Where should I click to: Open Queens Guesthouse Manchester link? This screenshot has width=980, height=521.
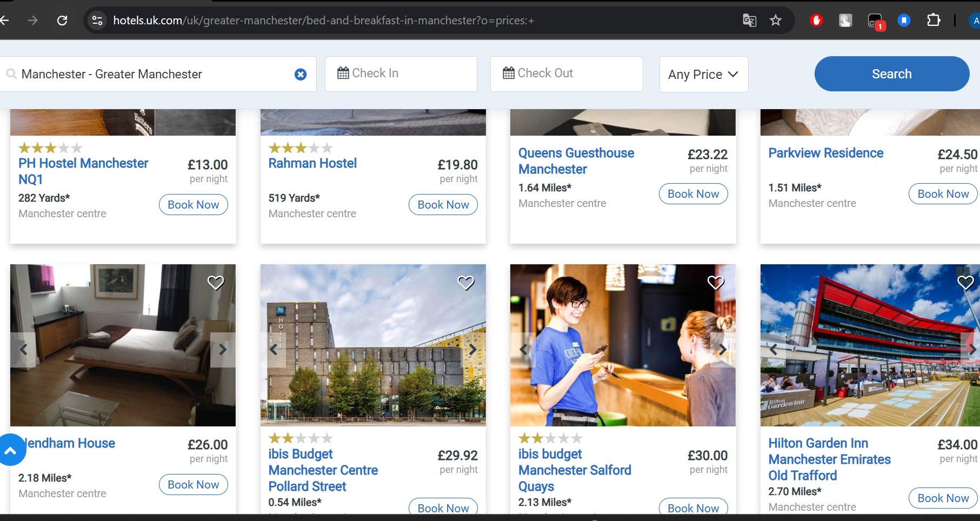coord(576,161)
